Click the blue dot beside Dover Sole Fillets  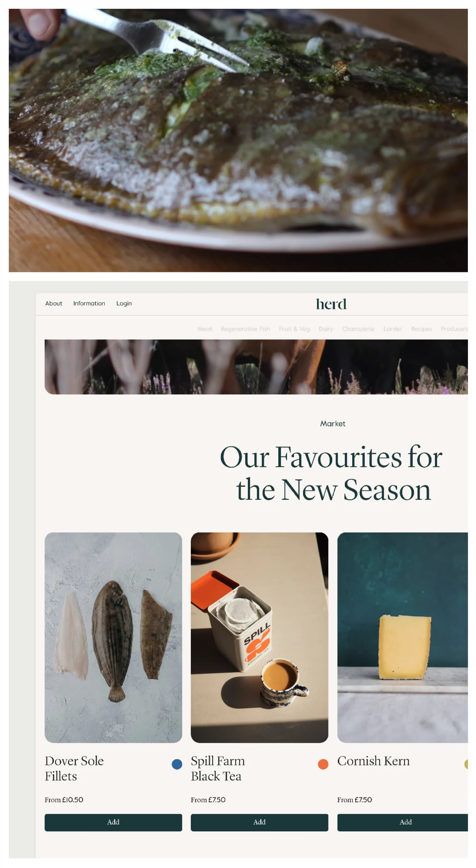[177, 764]
